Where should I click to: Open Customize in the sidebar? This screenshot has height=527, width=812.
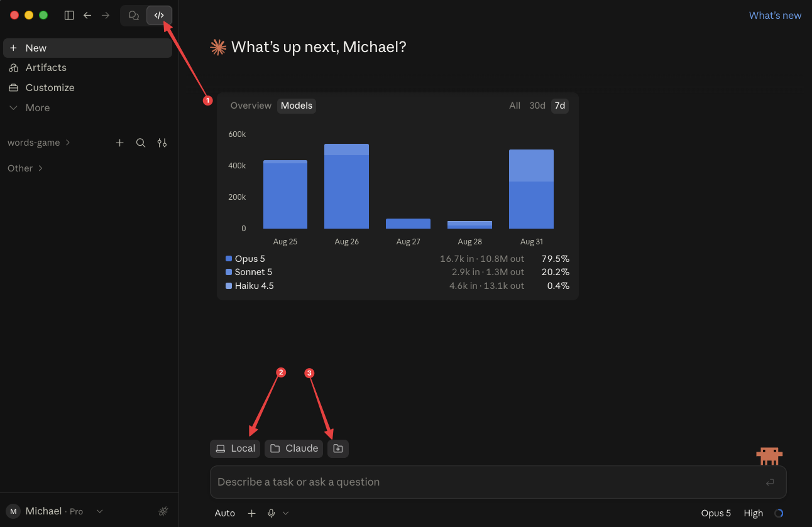point(87,88)
